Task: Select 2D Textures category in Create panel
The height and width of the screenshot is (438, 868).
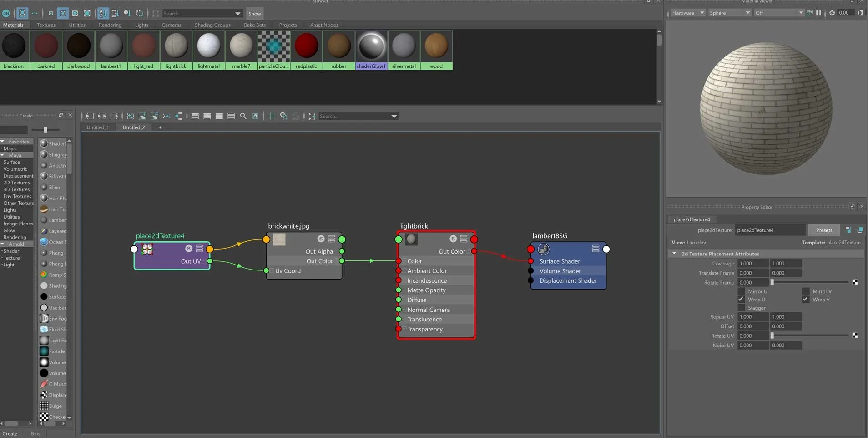Action: coord(16,183)
